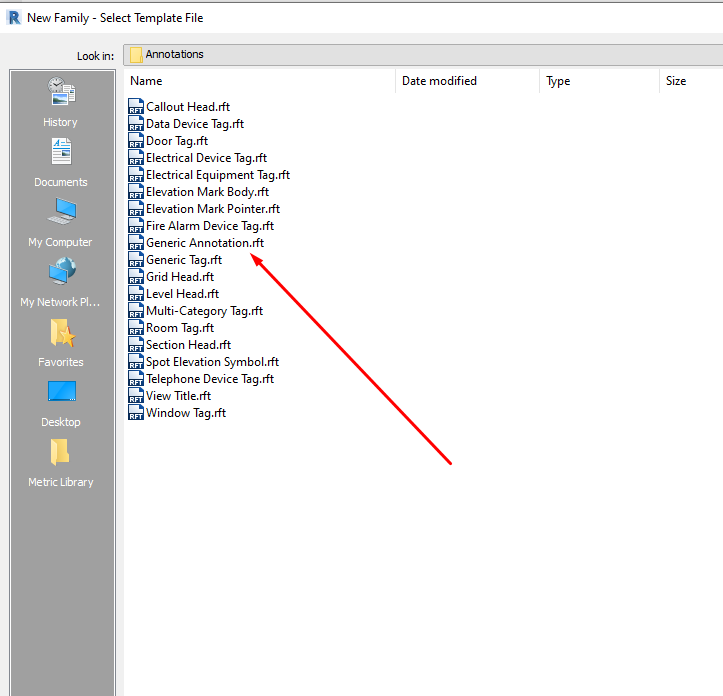This screenshot has height=696, width=723.
Task: Select the Callout Head.rft template
Action: [x=188, y=107]
